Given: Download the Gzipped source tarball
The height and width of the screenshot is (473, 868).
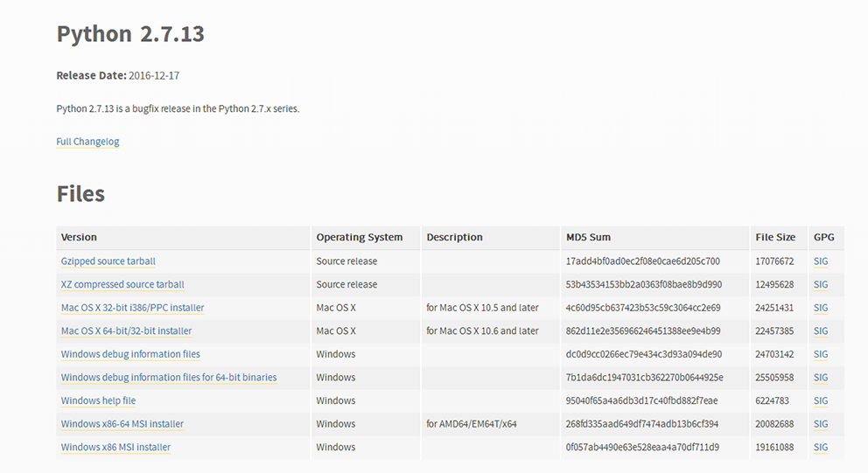Looking at the screenshot, I should coord(108,261).
